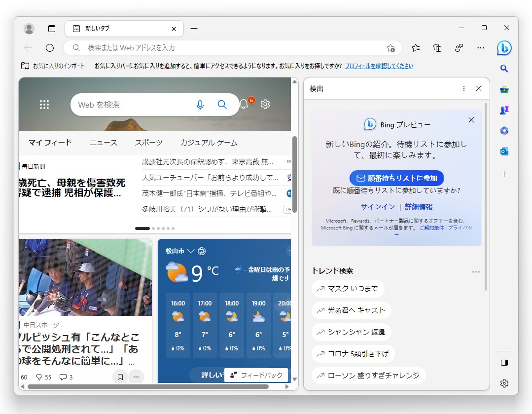This screenshot has width=532, height=414.
Task: Open Collections from the browser toolbar
Action: [x=437, y=48]
